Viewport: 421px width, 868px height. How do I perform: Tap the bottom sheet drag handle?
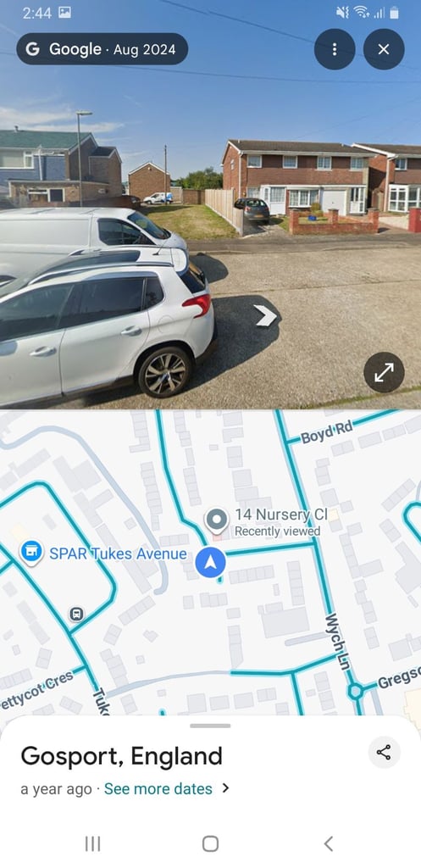[x=210, y=726]
